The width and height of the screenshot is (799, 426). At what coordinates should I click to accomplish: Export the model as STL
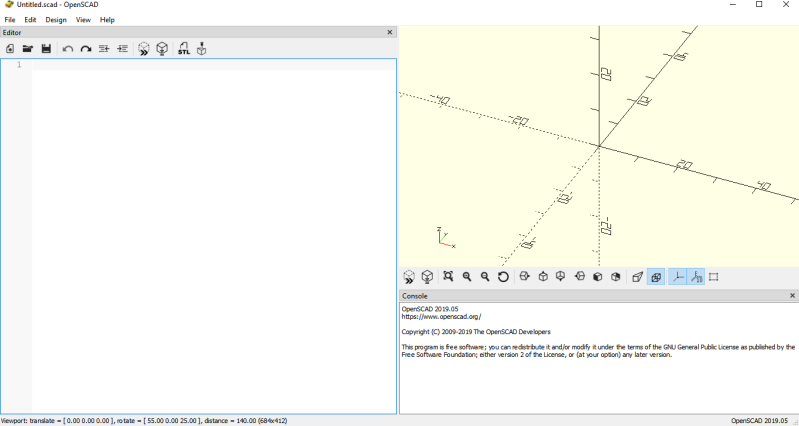point(184,48)
